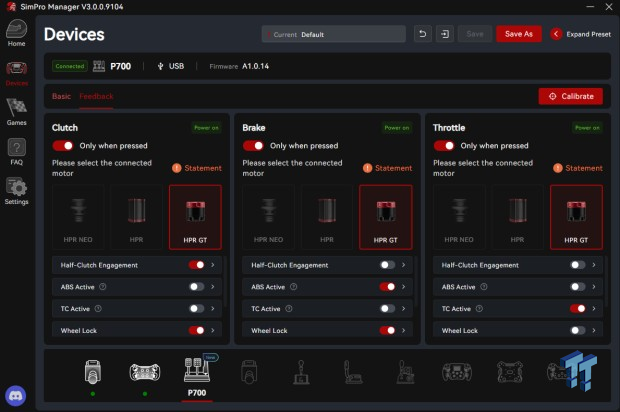The height and width of the screenshot is (412, 620).
Task: Switch to the Basic tab
Action: point(61,96)
